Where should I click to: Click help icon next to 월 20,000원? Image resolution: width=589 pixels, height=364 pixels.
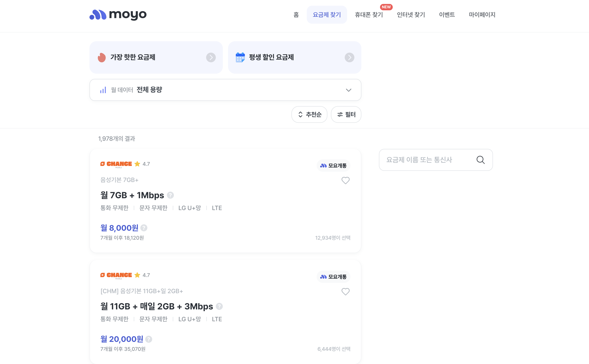tap(149, 339)
